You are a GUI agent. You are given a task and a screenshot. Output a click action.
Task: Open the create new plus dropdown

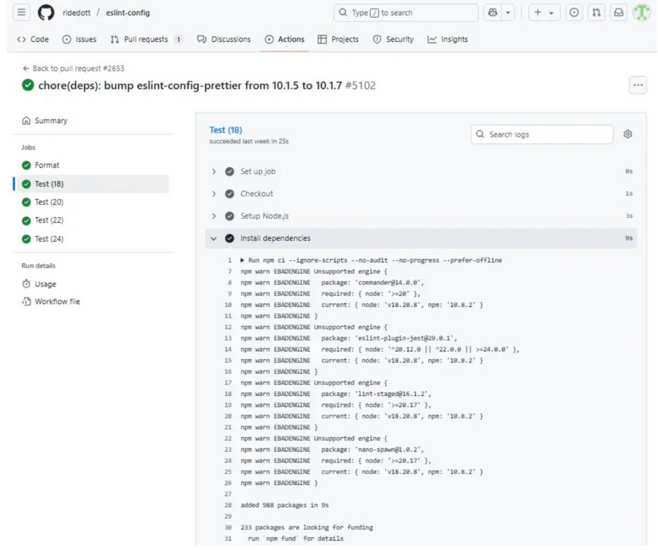click(x=544, y=13)
